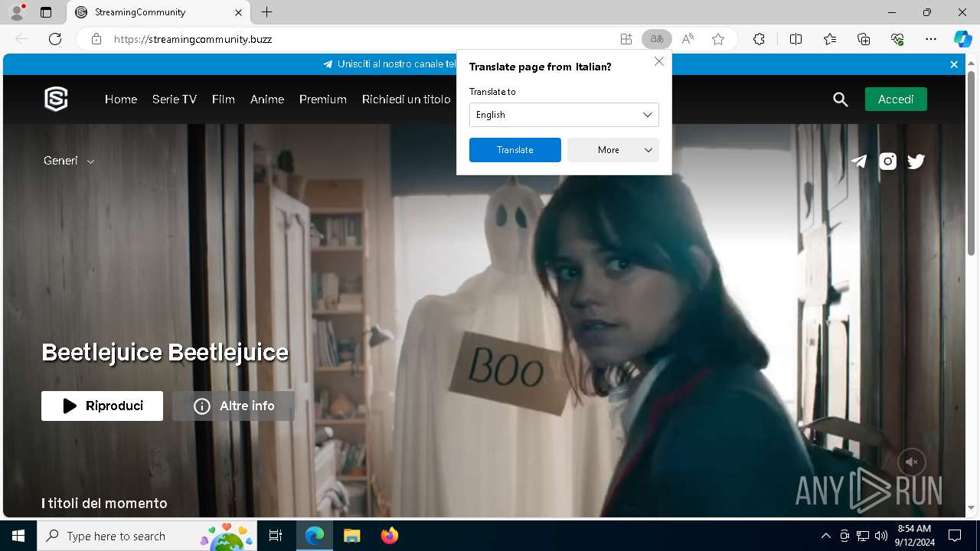Open File Explorer from the taskbar
The image size is (980, 551).
(351, 536)
